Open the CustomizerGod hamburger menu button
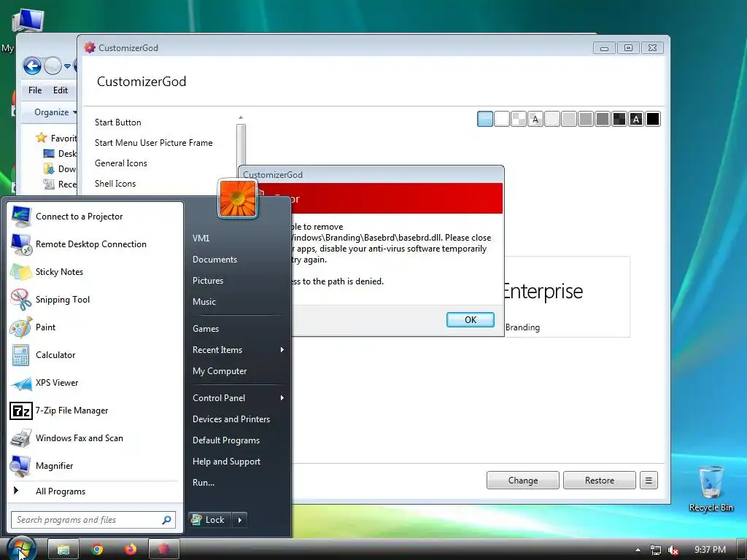Viewport: 747px width, 560px height. 649,481
